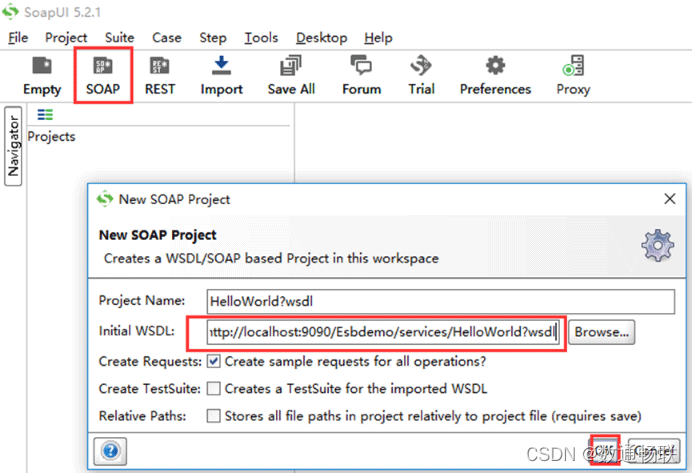Click the Project Name input field
Image resolution: width=693 pixels, height=473 pixels.
coord(441,301)
